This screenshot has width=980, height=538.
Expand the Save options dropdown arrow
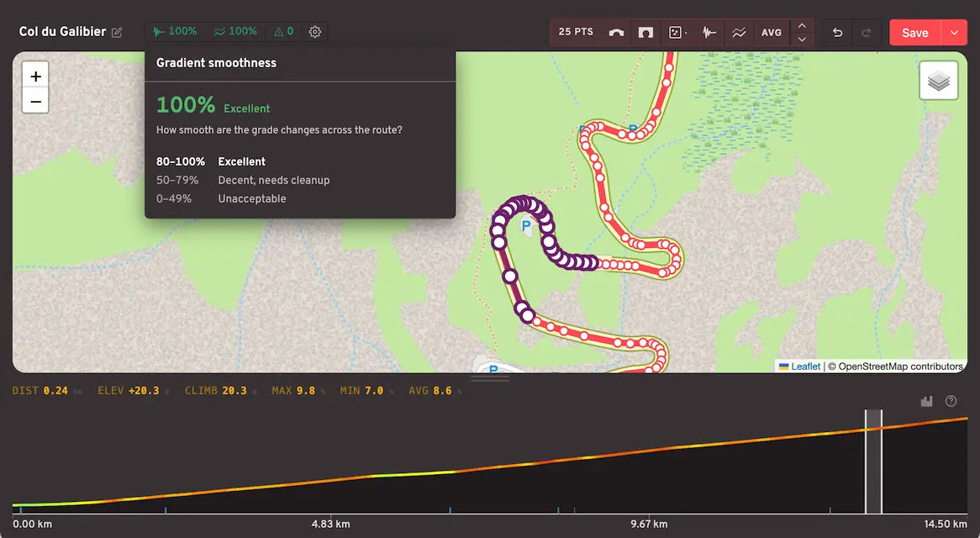pos(955,33)
